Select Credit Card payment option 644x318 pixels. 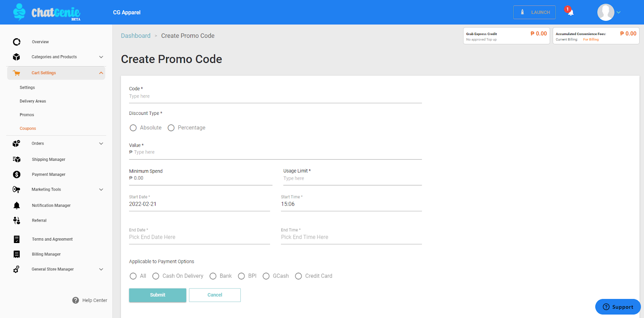coord(298,276)
